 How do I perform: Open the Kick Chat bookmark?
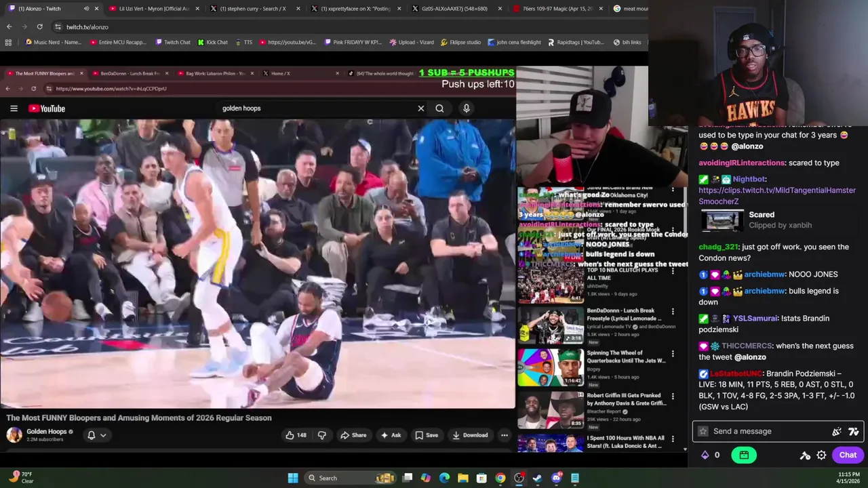click(213, 42)
